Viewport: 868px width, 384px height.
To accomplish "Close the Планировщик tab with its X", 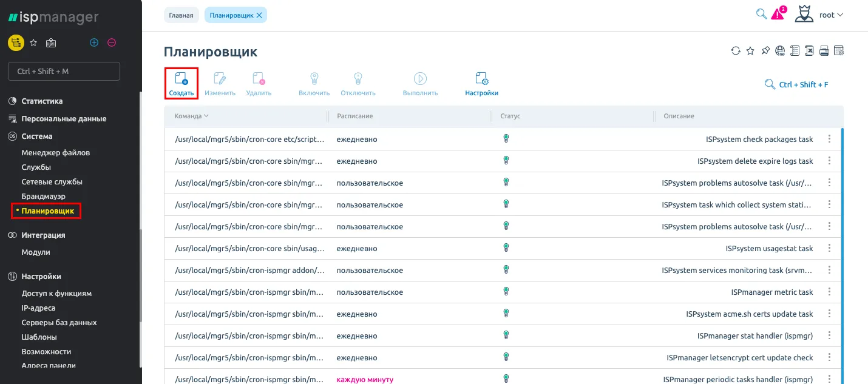I will click(259, 15).
